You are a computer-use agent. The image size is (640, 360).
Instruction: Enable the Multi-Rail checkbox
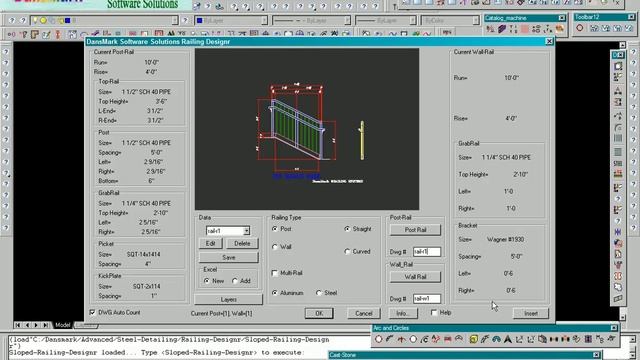[x=275, y=273]
